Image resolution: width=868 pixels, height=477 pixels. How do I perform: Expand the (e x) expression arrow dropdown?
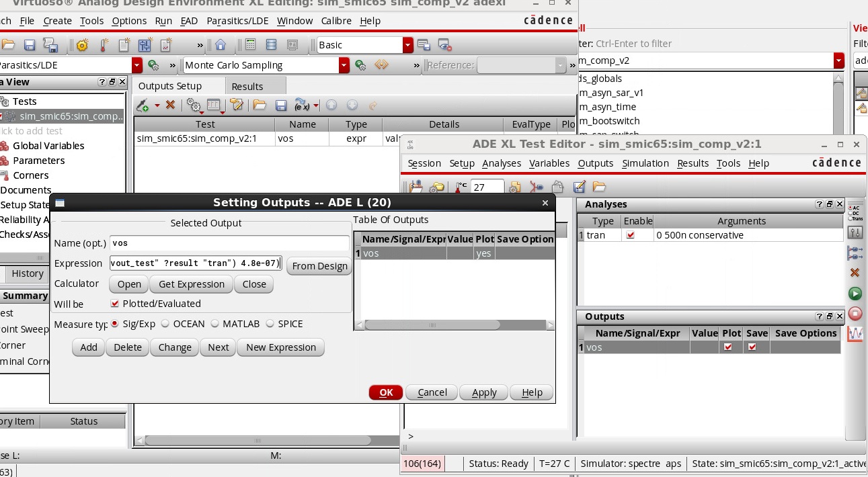(x=315, y=106)
